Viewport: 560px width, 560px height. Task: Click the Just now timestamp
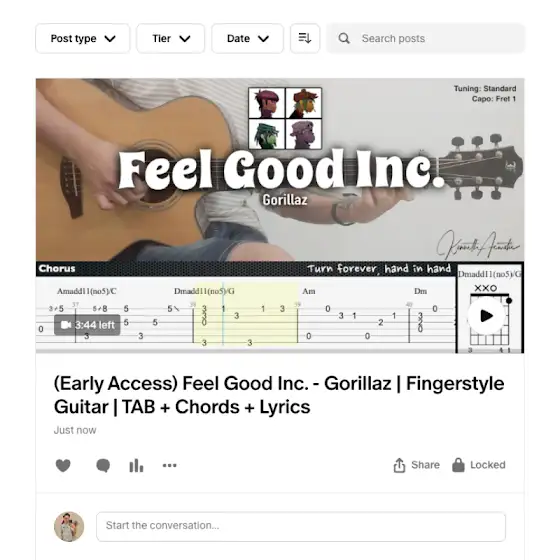pyautogui.click(x=75, y=430)
